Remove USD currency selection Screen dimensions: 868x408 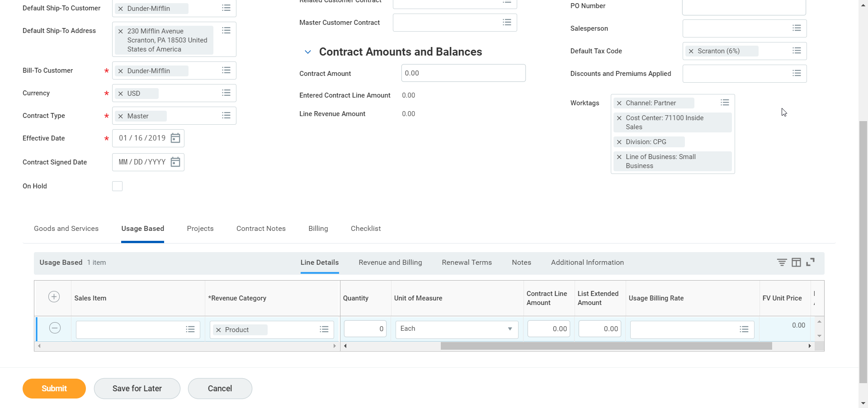pos(121,94)
